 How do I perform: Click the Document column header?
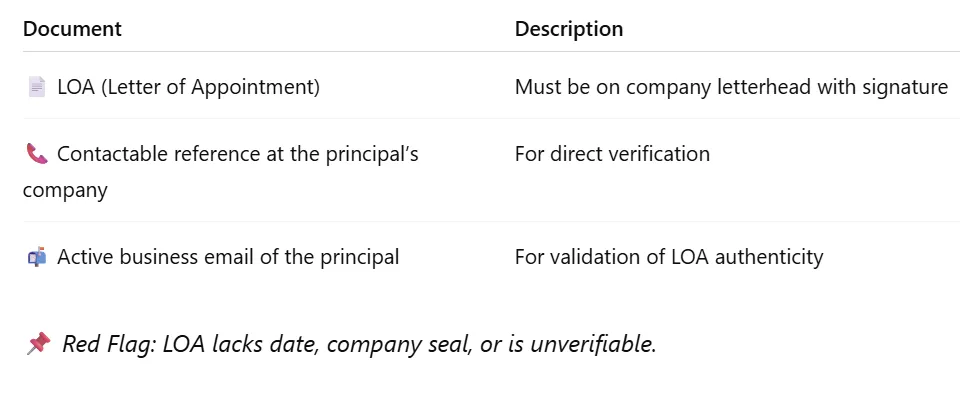tap(72, 29)
